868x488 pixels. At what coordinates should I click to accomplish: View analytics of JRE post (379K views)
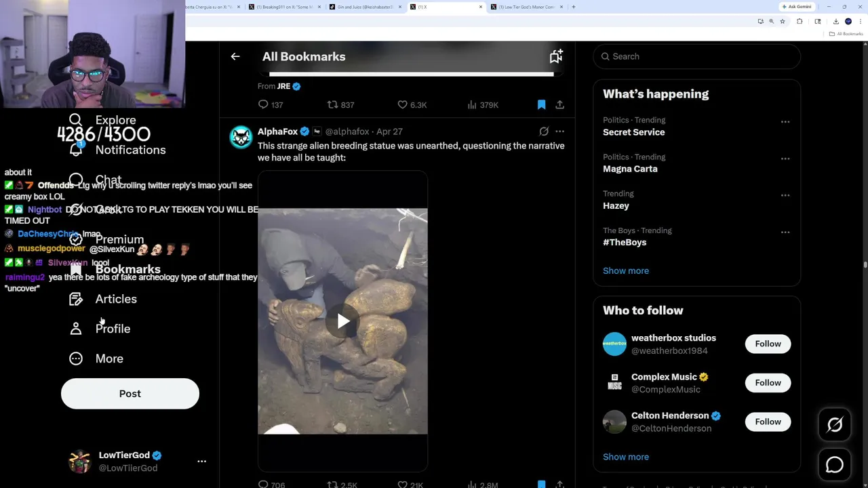483,105
